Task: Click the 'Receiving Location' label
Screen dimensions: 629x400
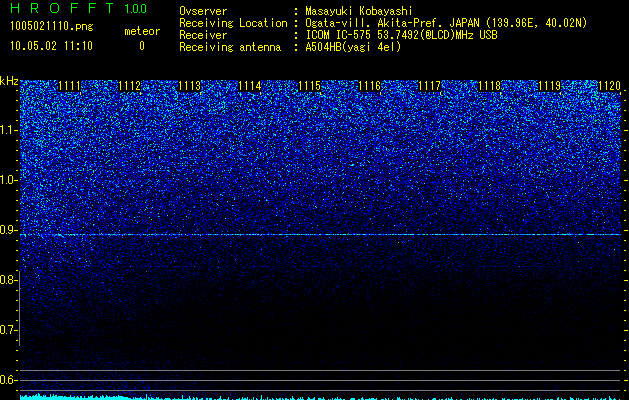Action: click(233, 24)
